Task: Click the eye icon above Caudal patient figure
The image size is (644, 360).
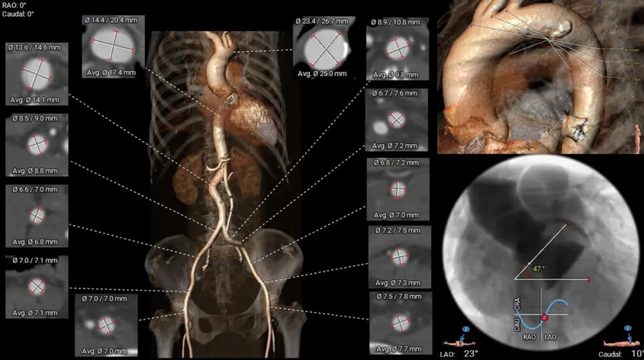Action: point(627,329)
